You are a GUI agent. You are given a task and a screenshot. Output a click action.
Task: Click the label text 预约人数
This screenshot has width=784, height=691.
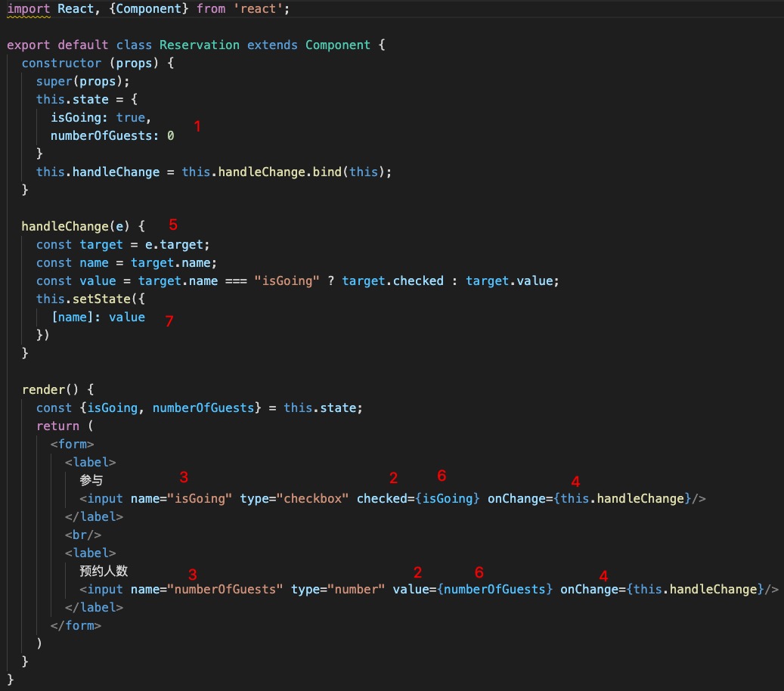click(104, 571)
